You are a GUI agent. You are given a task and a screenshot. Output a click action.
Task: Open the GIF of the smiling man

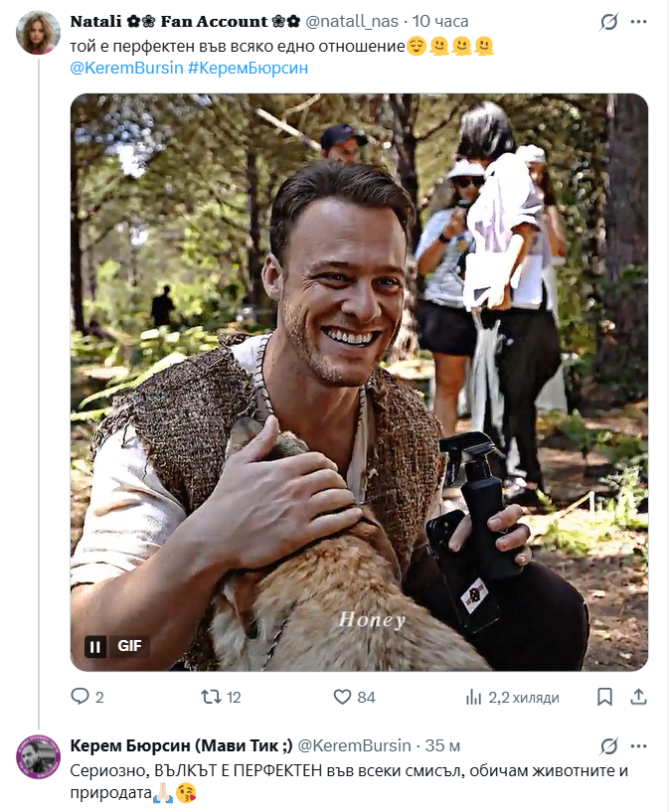click(359, 382)
